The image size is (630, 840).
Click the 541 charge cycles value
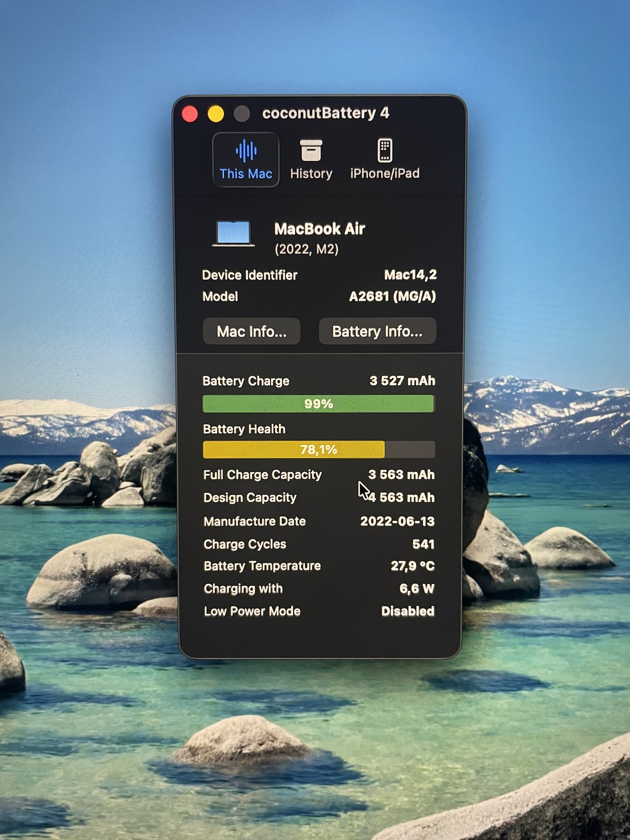(423, 544)
